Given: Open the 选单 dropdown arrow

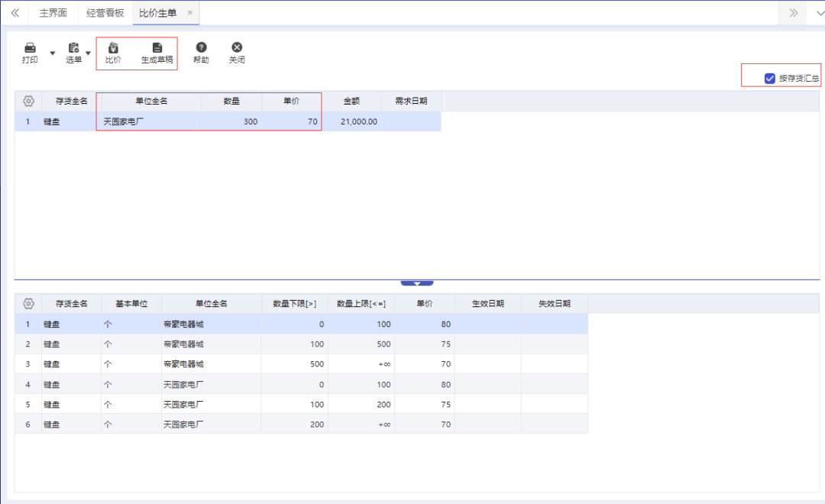Looking at the screenshot, I should pyautogui.click(x=88, y=53).
